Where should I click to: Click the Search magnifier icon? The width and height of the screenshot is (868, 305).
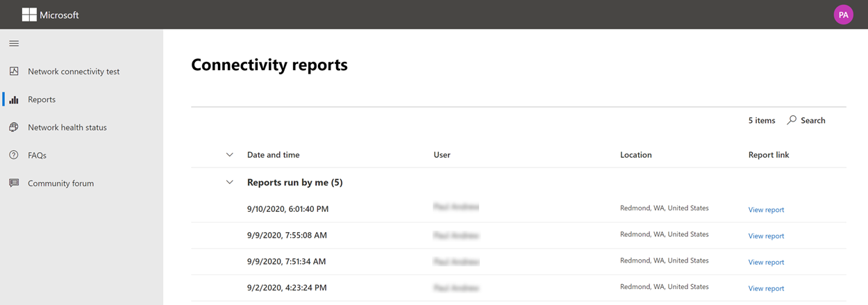coord(792,120)
